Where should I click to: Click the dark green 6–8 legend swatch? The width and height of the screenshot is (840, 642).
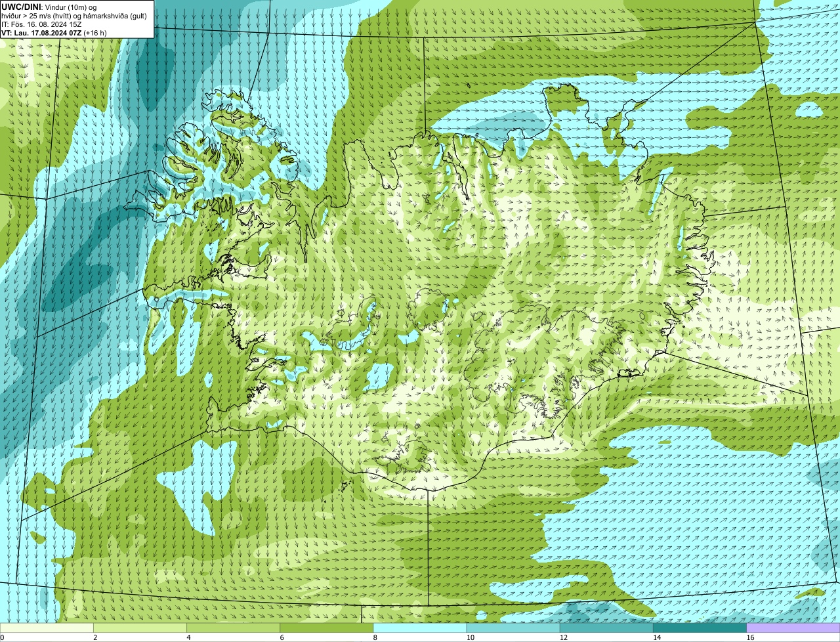click(327, 628)
